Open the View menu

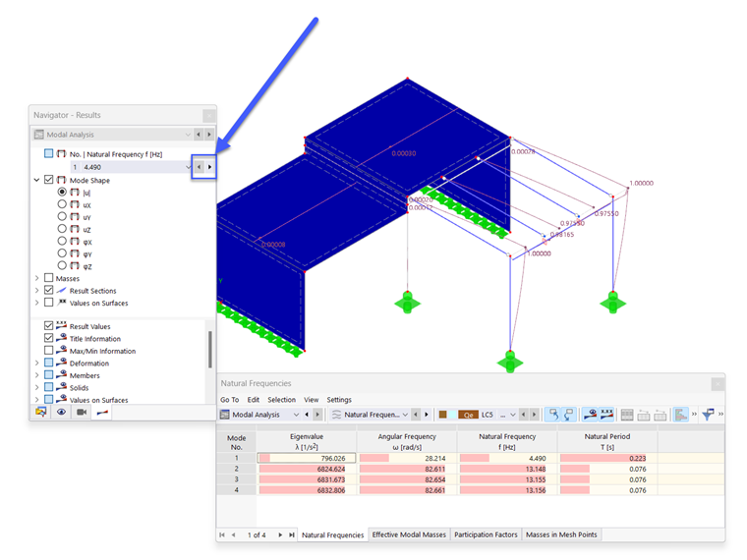click(x=312, y=400)
